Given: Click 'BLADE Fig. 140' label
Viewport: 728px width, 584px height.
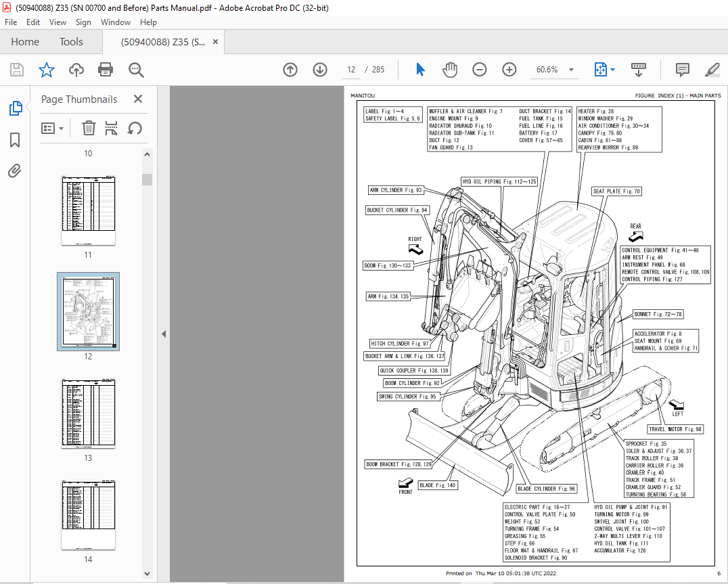Looking at the screenshot, I should tap(437, 485).
